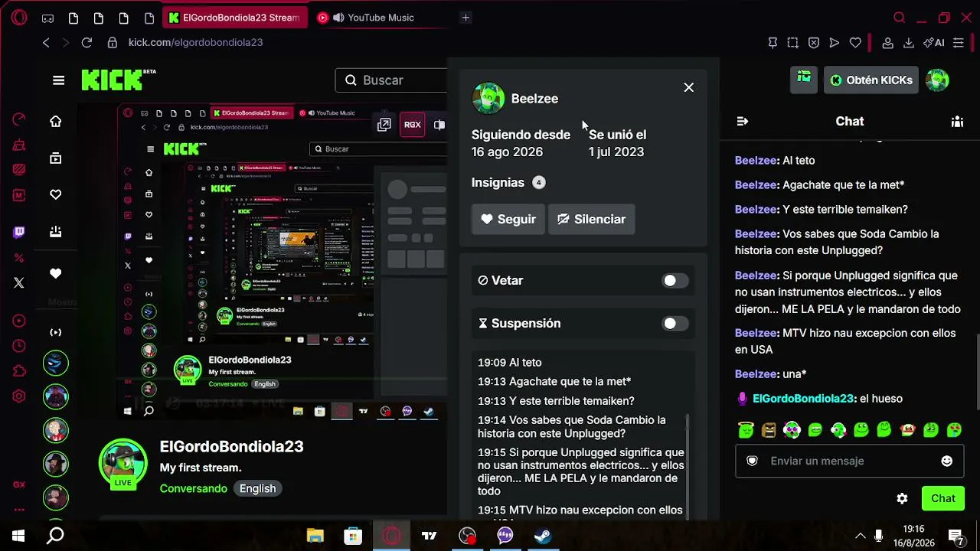Click the Beelzee avatar in user card
Screen dimensions: 980x551
pos(488,99)
